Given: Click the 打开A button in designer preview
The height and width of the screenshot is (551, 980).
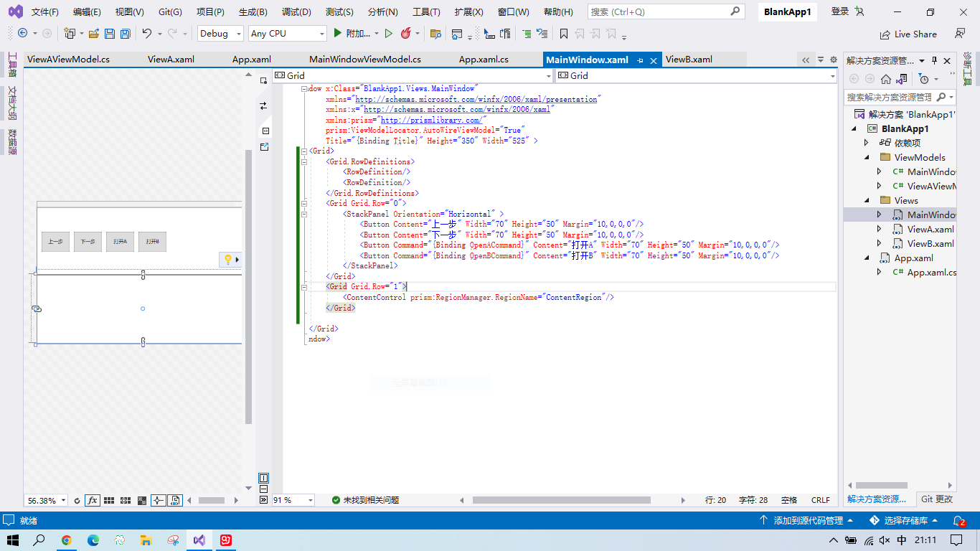Looking at the screenshot, I should 120,242.
